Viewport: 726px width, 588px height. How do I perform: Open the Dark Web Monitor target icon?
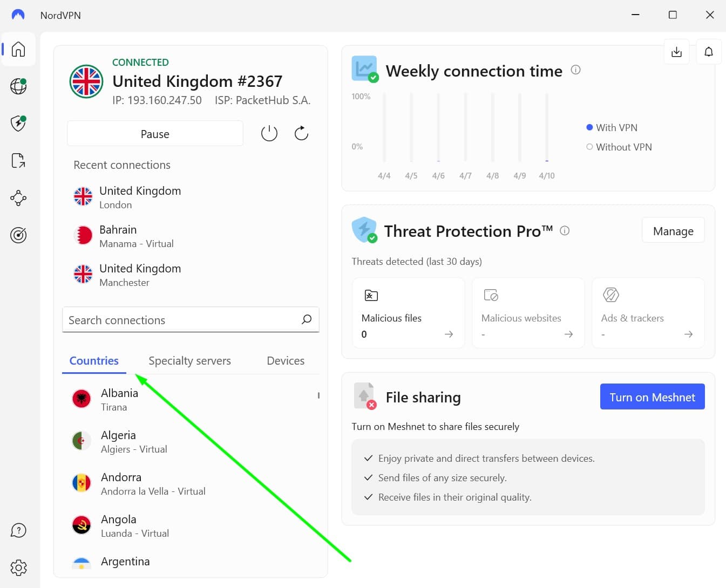[x=18, y=235]
